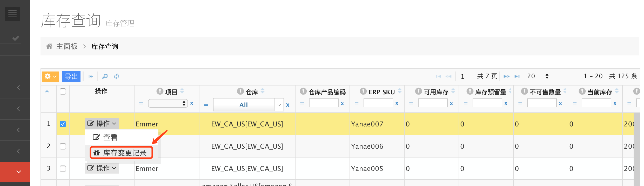
Task: Click the search magnifier icon in toolbar
Action: click(x=105, y=76)
